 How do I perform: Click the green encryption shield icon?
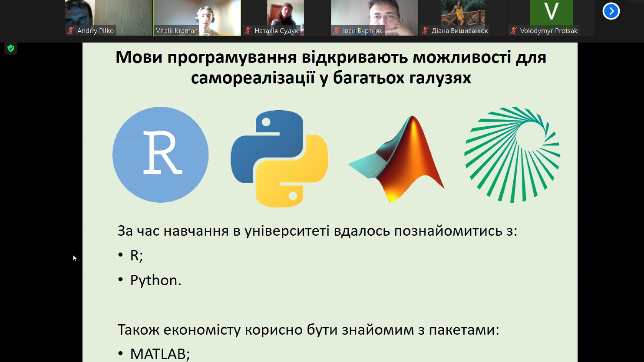click(11, 48)
